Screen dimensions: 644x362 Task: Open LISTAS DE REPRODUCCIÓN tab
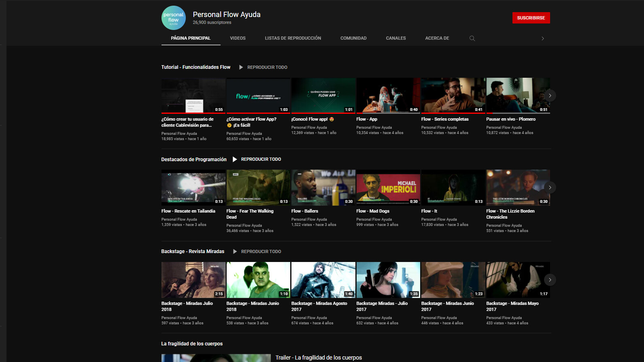(293, 38)
